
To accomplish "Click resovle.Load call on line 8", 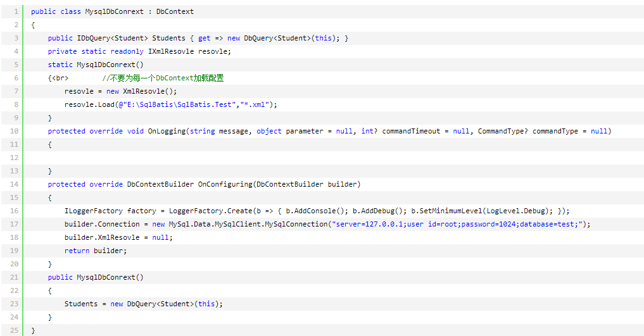I will [89, 104].
